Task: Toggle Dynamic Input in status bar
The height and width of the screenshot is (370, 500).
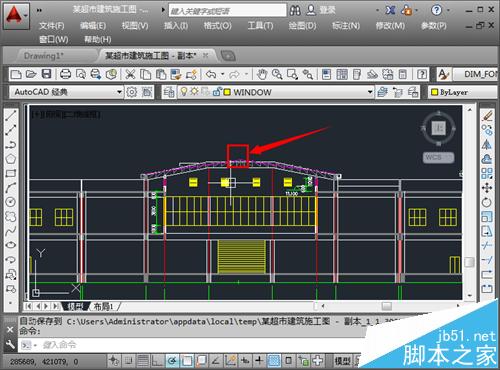Action: tap(245, 360)
